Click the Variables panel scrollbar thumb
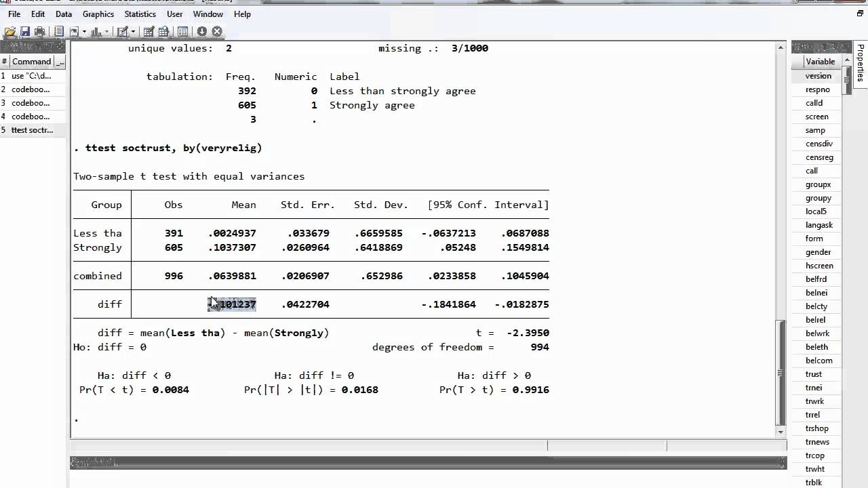This screenshot has width=868, height=488. pos(847,81)
